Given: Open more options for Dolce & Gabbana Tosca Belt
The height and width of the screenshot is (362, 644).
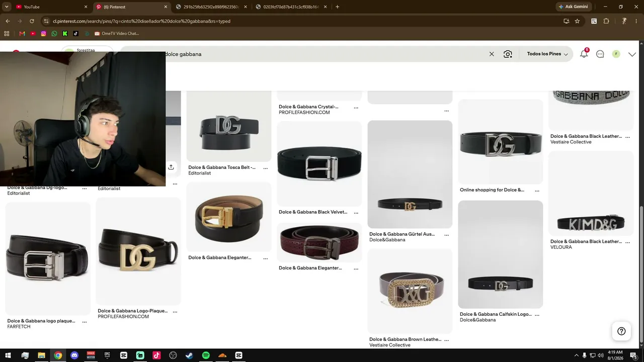Looking at the screenshot, I should [x=266, y=168].
